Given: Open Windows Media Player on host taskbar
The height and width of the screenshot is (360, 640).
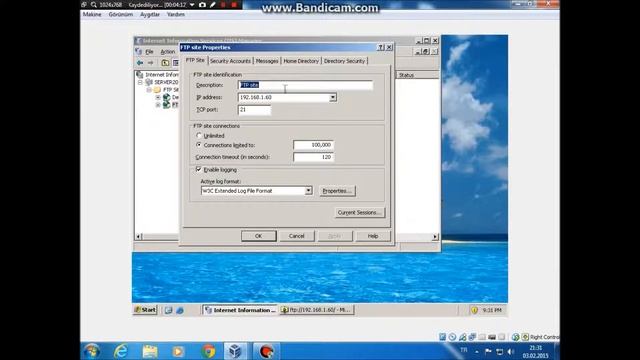Looking at the screenshot, I should (x=178, y=351).
